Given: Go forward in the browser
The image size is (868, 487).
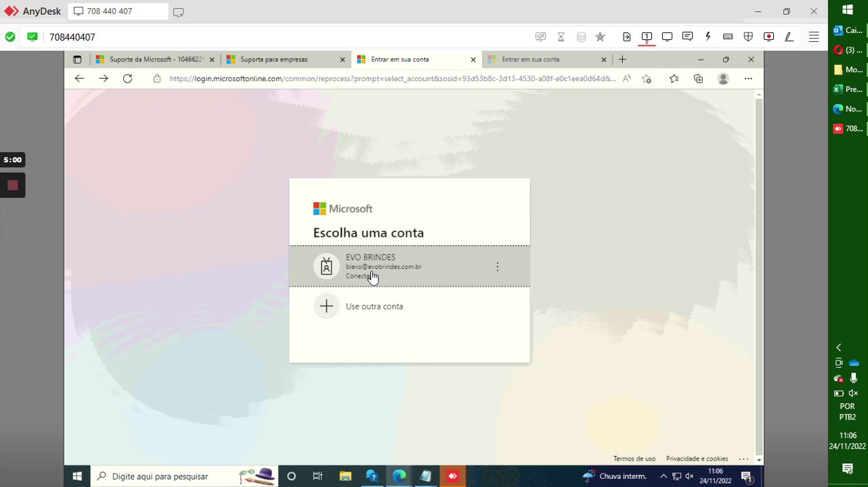Looking at the screenshot, I should 103,78.
